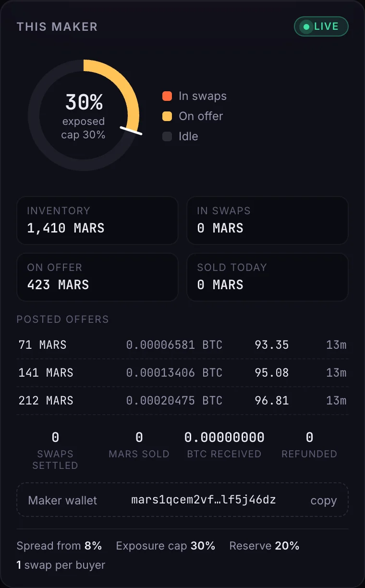Click the 30% exposure donut chart

84,115
